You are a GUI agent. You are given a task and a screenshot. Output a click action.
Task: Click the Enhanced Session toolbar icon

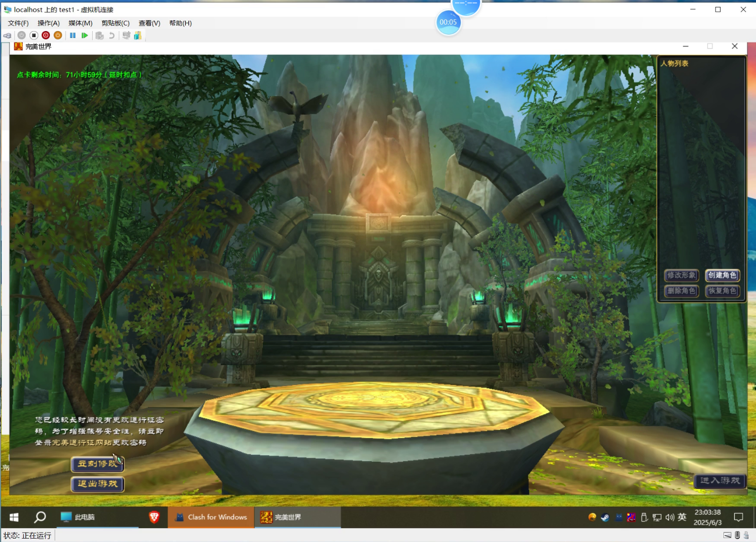tap(127, 36)
